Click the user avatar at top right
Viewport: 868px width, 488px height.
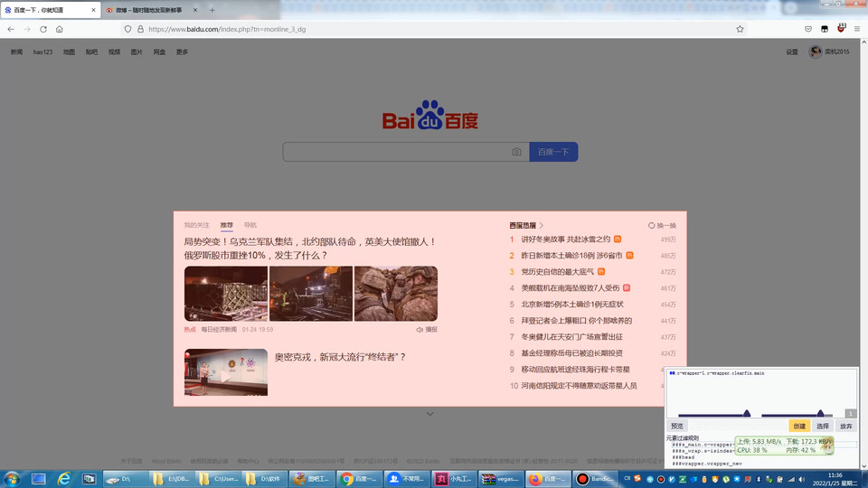tap(815, 52)
